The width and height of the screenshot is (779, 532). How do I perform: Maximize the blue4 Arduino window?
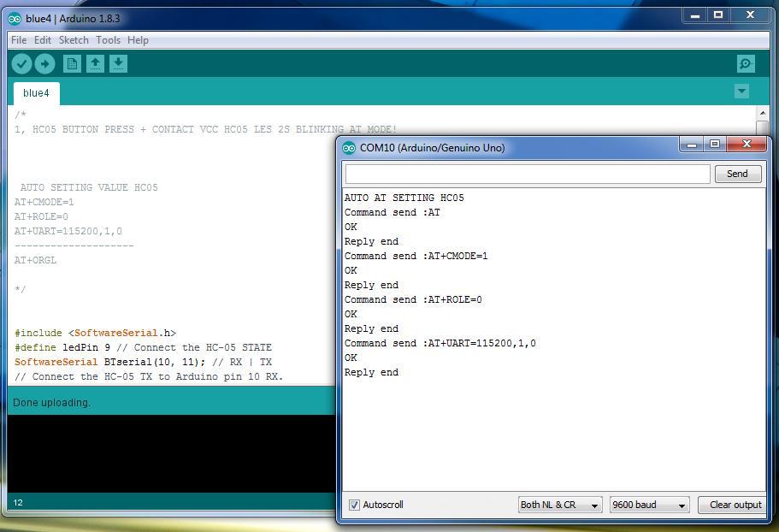pyautogui.click(x=718, y=15)
